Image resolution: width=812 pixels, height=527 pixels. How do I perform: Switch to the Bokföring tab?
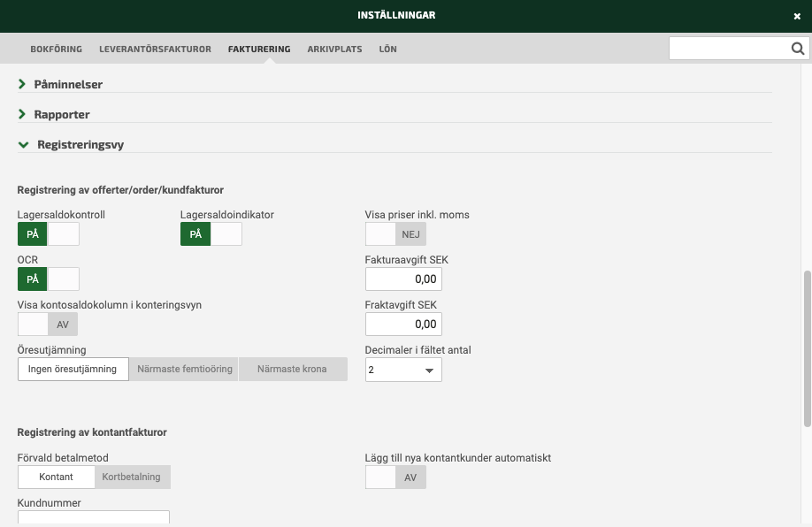pyautogui.click(x=56, y=50)
